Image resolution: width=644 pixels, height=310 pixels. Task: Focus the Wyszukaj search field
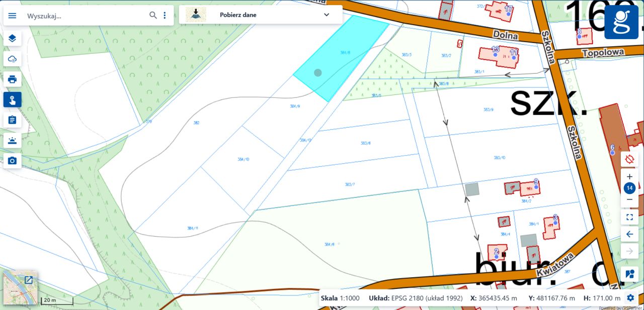click(86, 16)
